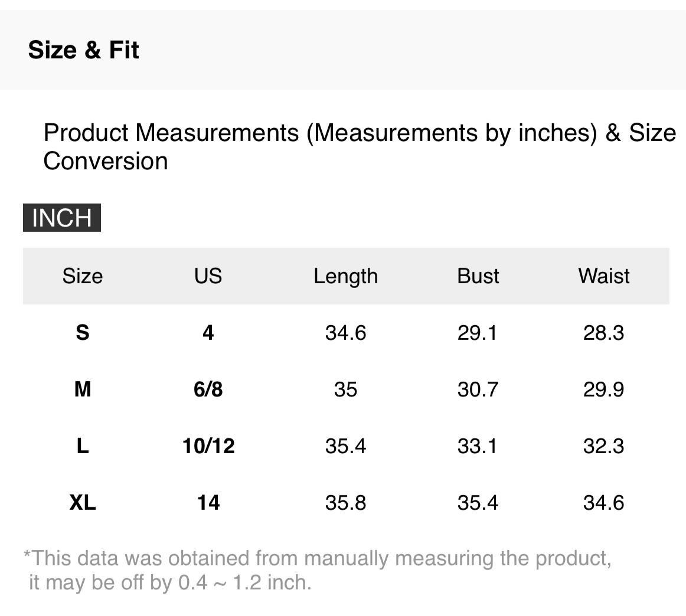Select the S size row label
686x616 pixels.
pyautogui.click(x=83, y=333)
